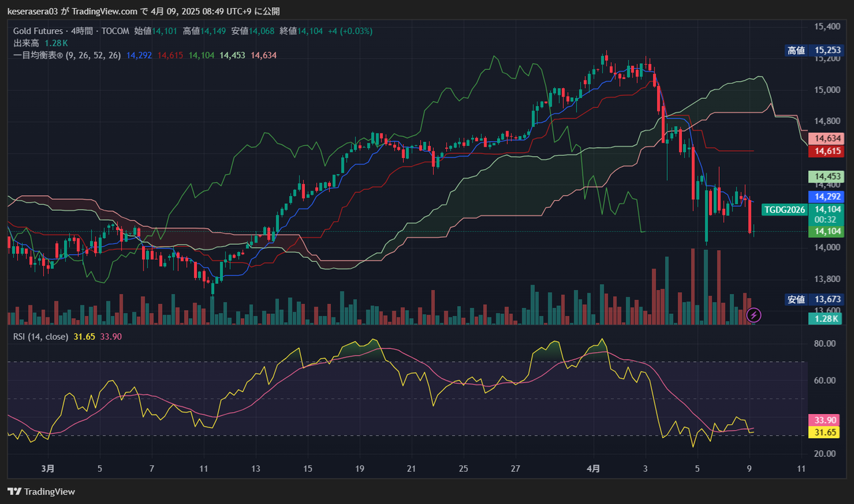Click the 13,800 price axis tick
Image resolution: width=854 pixels, height=504 pixels.
click(827, 279)
